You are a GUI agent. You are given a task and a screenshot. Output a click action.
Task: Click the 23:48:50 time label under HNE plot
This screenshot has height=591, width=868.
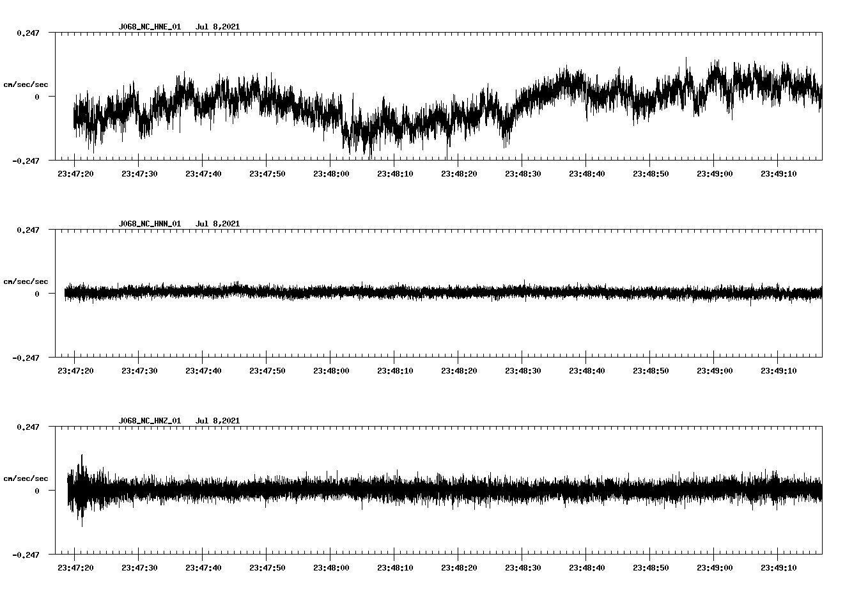(651, 173)
